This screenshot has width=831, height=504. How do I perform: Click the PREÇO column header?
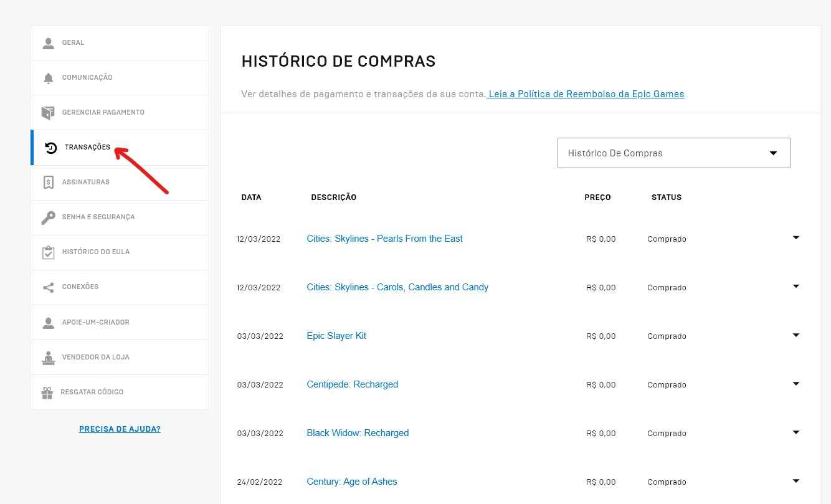point(597,197)
